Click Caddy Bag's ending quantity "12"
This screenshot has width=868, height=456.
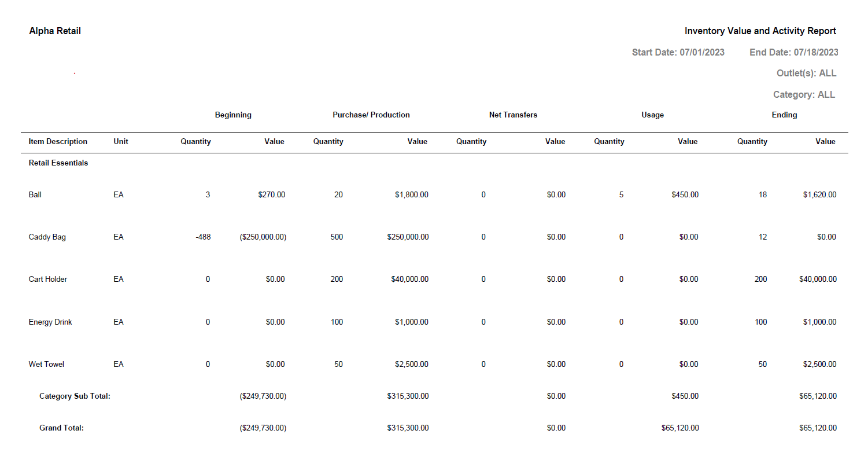tap(763, 237)
